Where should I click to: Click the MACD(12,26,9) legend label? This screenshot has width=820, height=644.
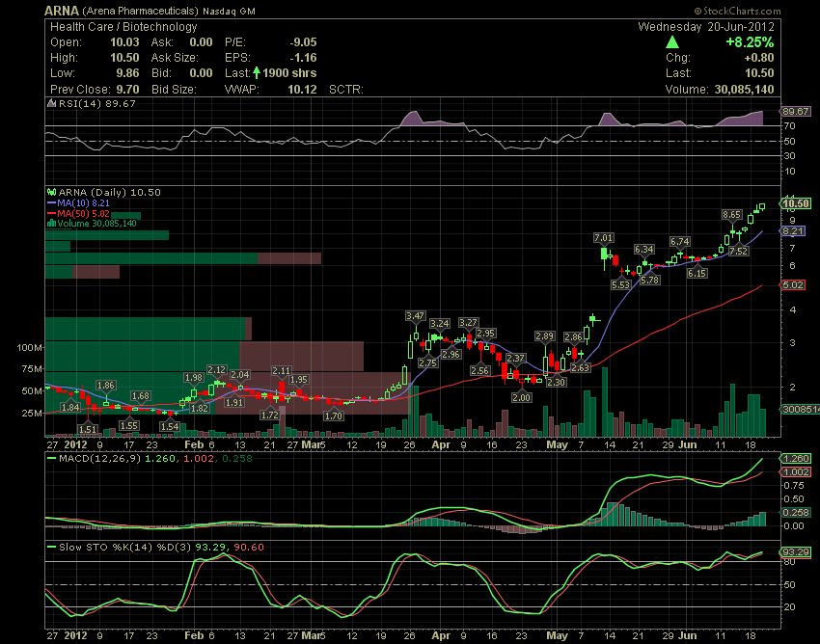pyautogui.click(x=100, y=459)
